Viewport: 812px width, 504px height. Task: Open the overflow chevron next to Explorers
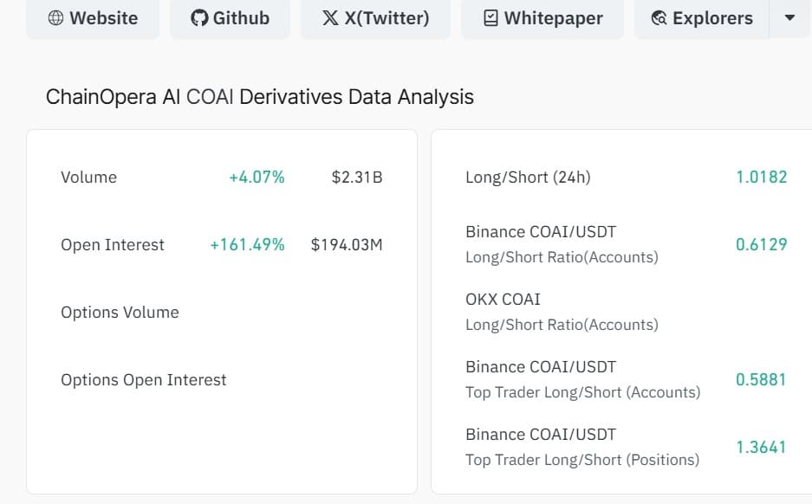(x=789, y=17)
